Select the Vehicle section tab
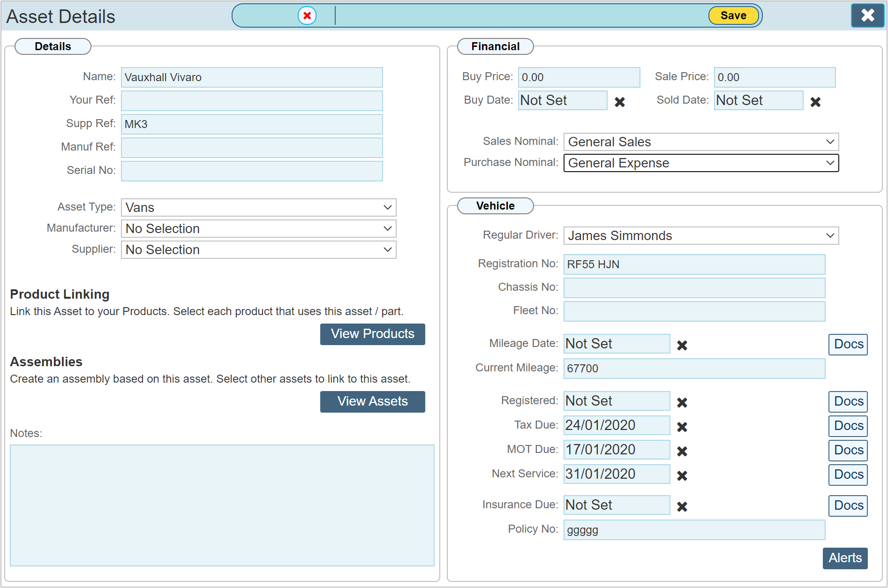This screenshot has width=888, height=588. pos(496,206)
